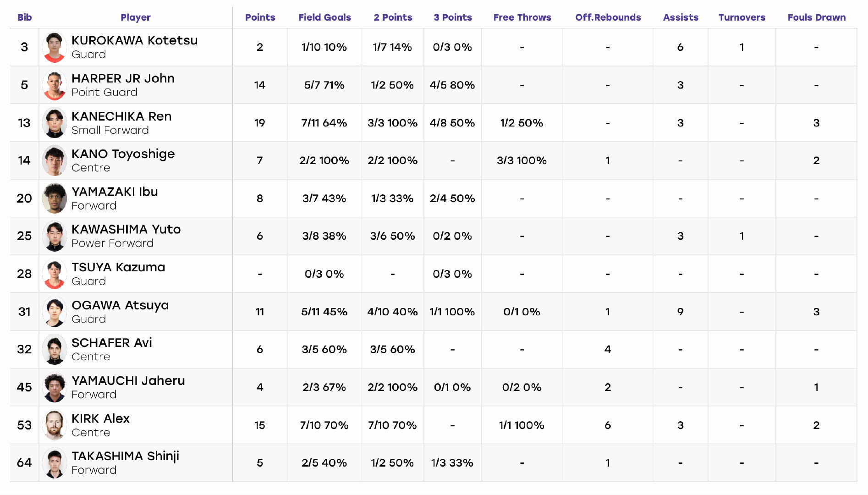The width and height of the screenshot is (868, 495).
Task: Sort players by Assists header
Action: point(681,17)
